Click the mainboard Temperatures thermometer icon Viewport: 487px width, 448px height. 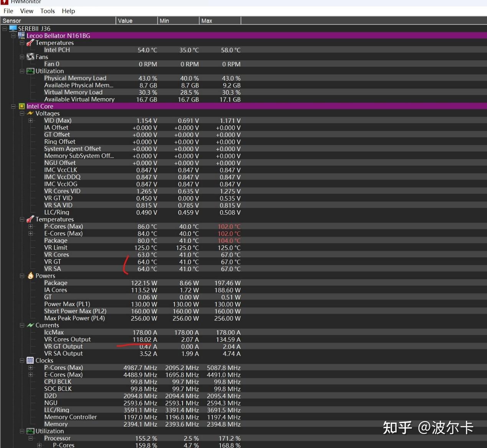30,43
